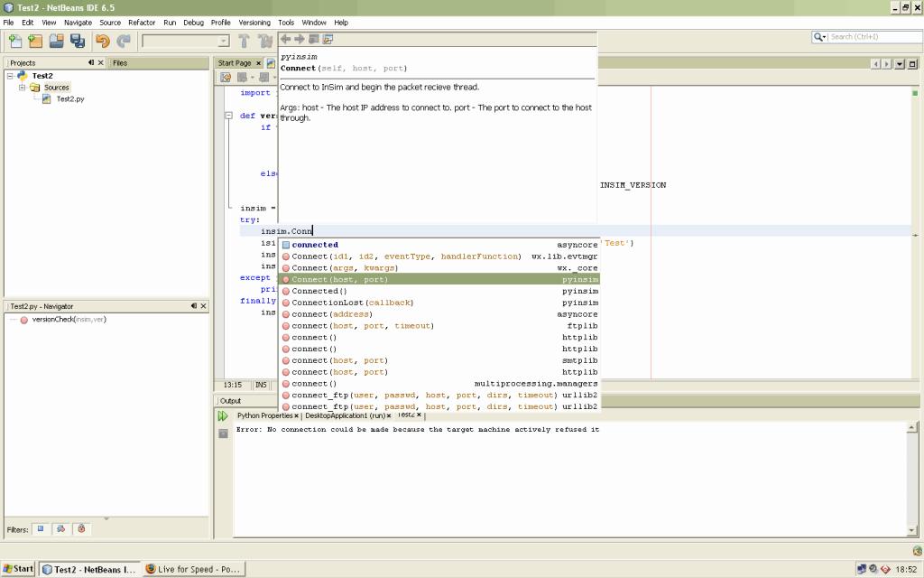This screenshot has height=578, width=924.
Task: Maximize the editor window button
Action: point(912,64)
